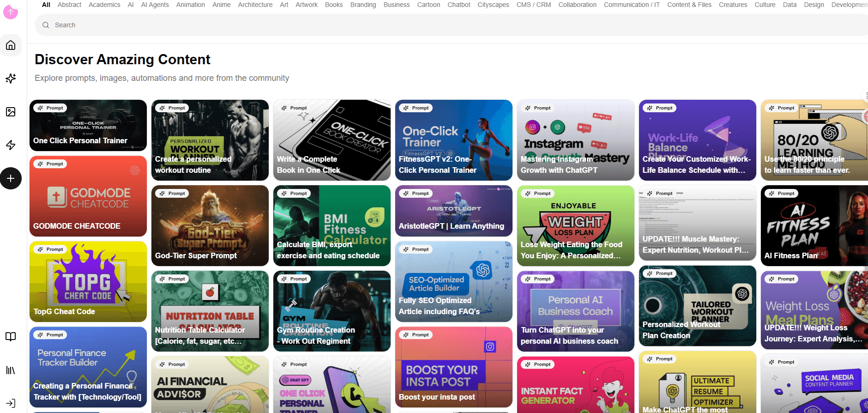Open the sparkle AI icon in sidebar
The height and width of the screenshot is (413, 868).
point(11,79)
